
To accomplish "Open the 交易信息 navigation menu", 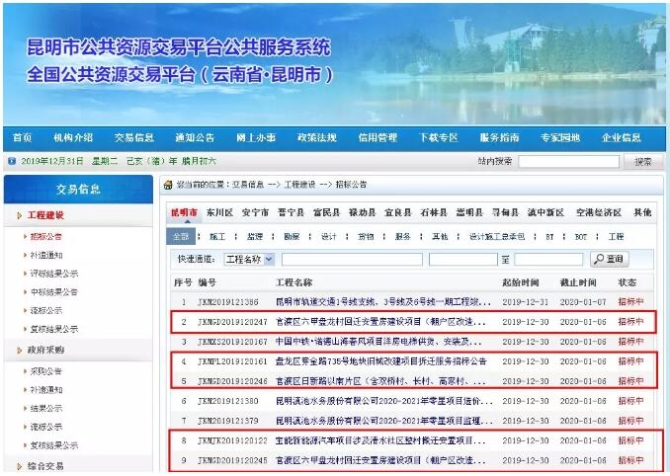I will pos(133,137).
